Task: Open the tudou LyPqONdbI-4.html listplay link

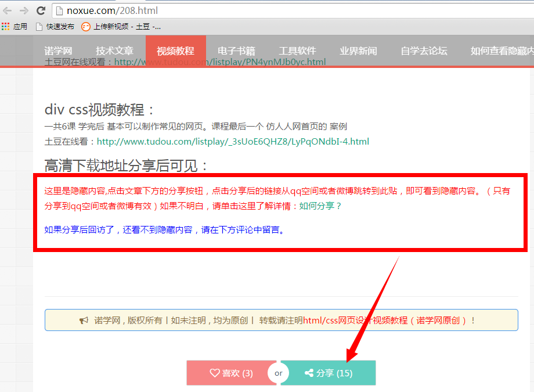Action: pyautogui.click(x=233, y=142)
